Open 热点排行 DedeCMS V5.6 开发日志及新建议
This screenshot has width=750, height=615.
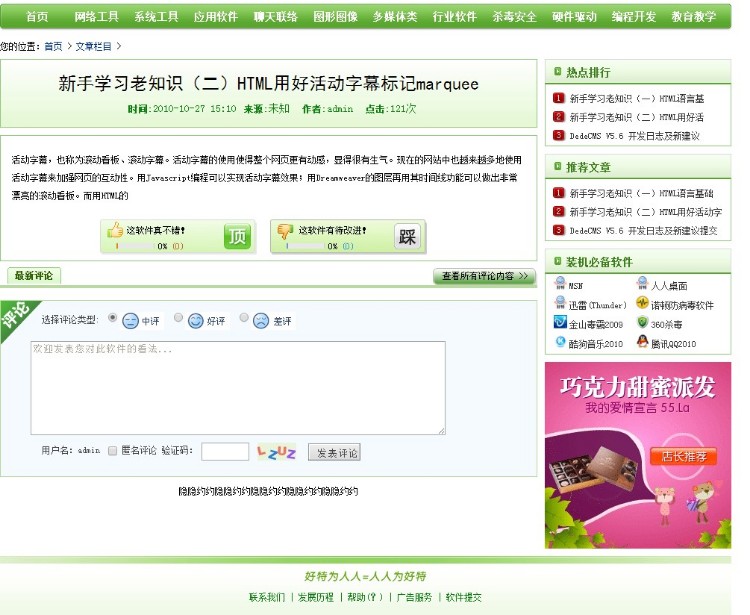pyautogui.click(x=635, y=136)
